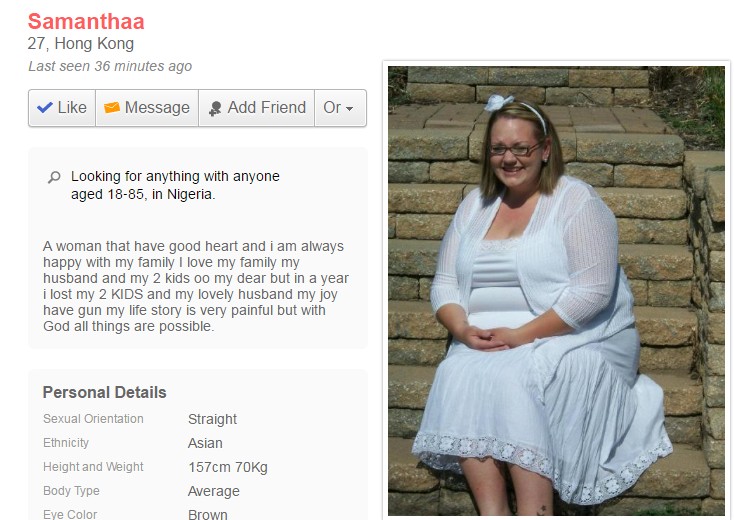Click the blue checkmark Like icon
Screen dimensions: 734x520
tap(44, 108)
